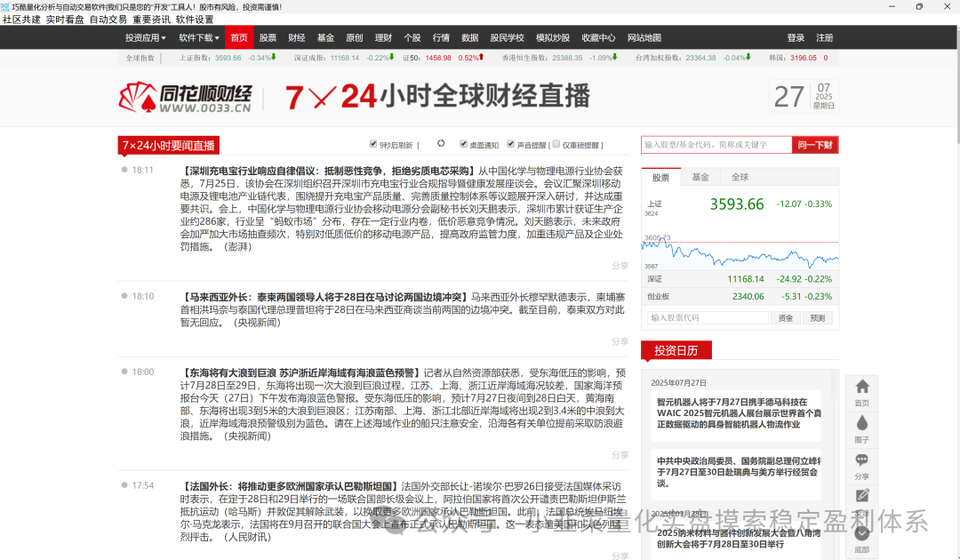
Task: Go to 财经 in the navigation bar
Action: pos(296,37)
